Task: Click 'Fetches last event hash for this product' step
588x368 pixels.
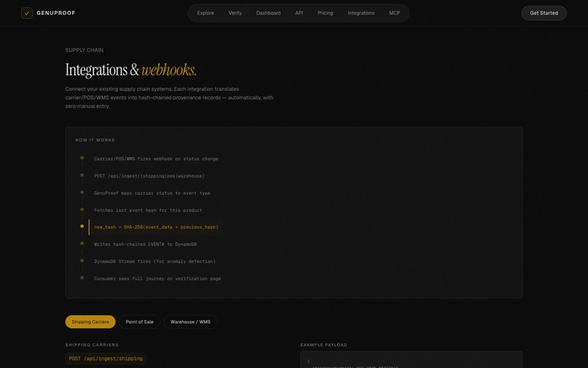Action: coord(148,210)
